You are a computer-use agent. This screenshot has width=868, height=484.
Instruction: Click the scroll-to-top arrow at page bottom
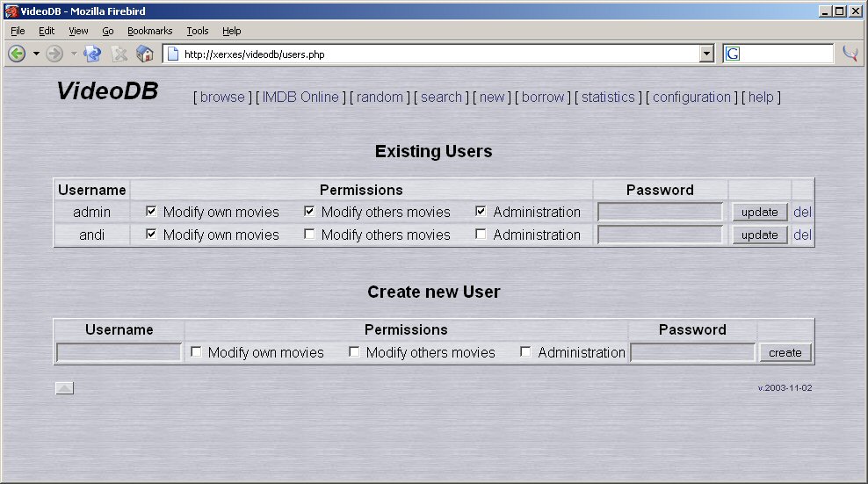64,388
